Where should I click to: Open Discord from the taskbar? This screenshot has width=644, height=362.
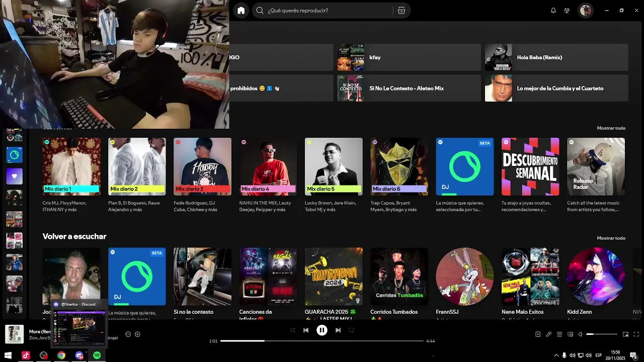point(79,355)
